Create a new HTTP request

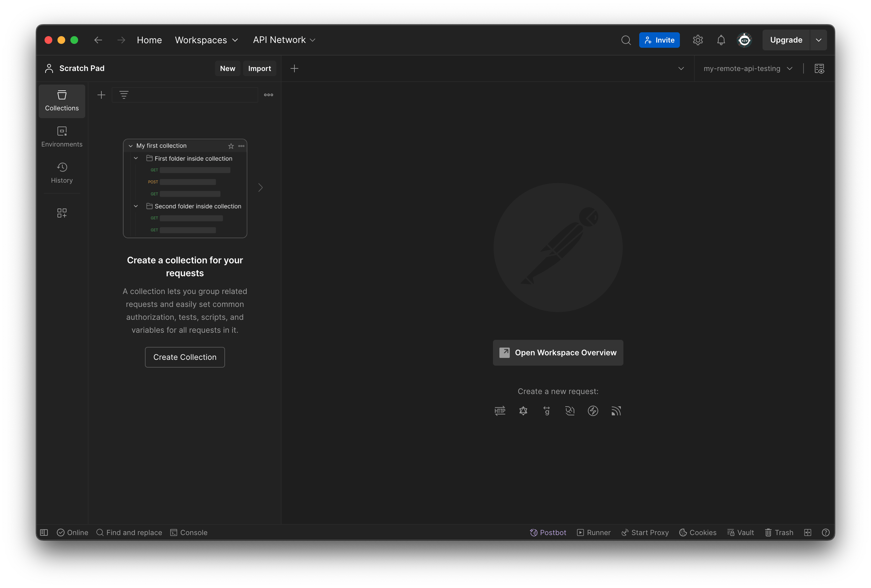[x=500, y=411]
